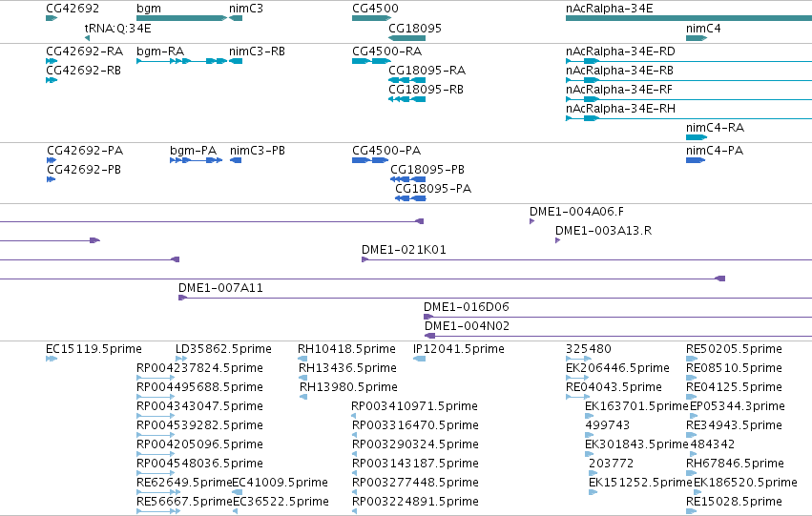Select transcript nimC4-RA label
This screenshot has height=516, width=812.
coord(716,128)
